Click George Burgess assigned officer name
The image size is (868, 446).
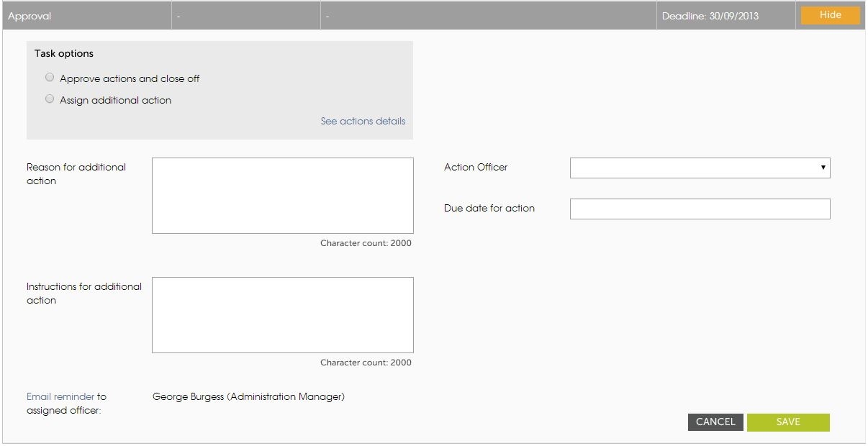(248, 396)
